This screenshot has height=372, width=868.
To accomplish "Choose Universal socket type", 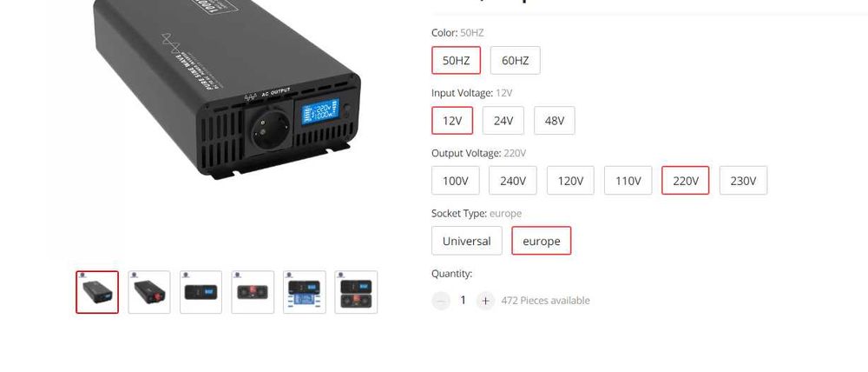I will pyautogui.click(x=467, y=241).
